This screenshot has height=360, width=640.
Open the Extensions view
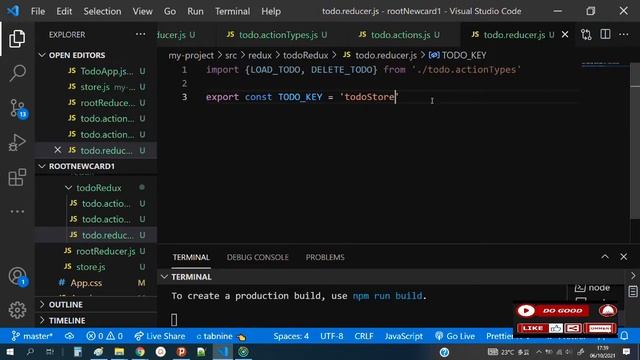pos(17,178)
